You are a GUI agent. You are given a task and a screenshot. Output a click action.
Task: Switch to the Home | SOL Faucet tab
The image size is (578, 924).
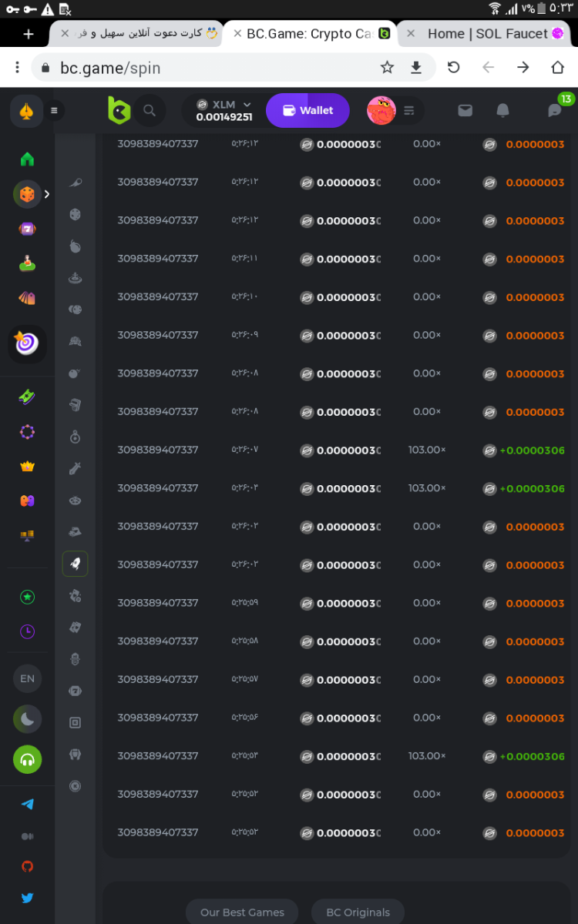point(487,34)
